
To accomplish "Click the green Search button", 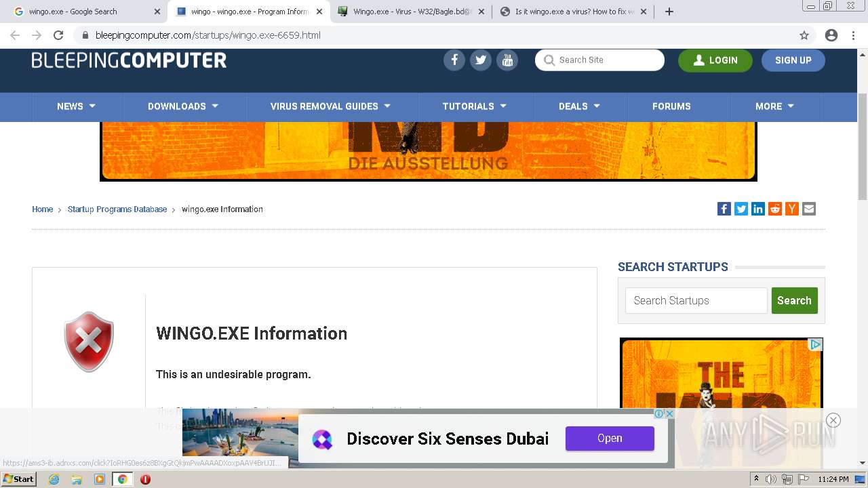I will [x=794, y=300].
